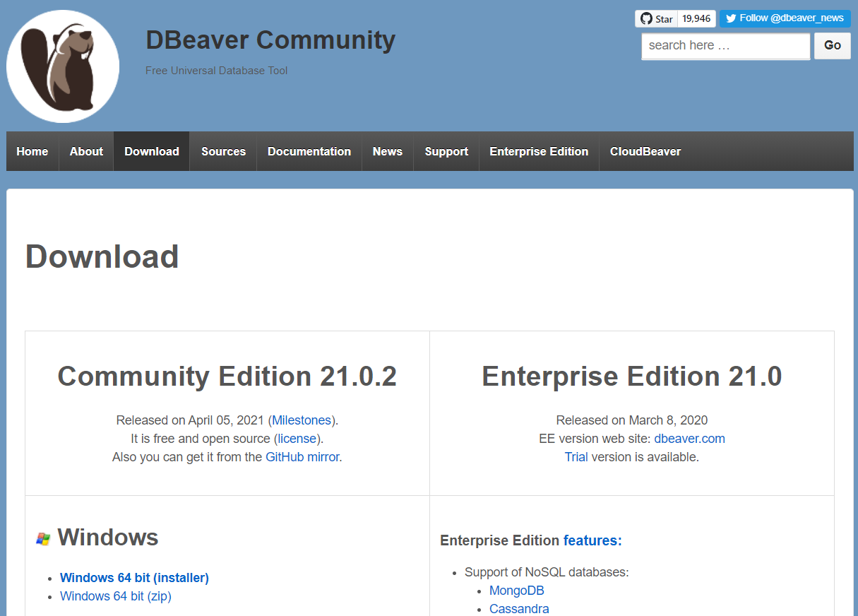Click the 'Free Universal Database Tool' tagline

[216, 71]
